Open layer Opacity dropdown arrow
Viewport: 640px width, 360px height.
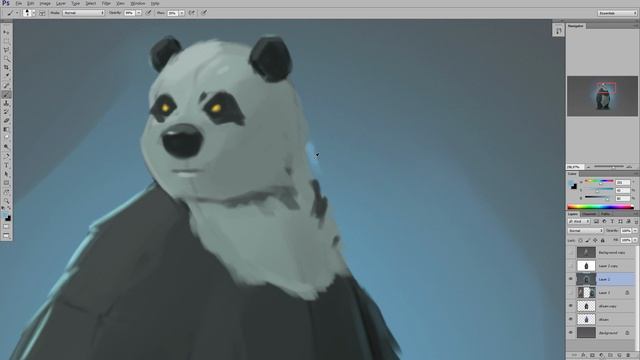(635, 231)
